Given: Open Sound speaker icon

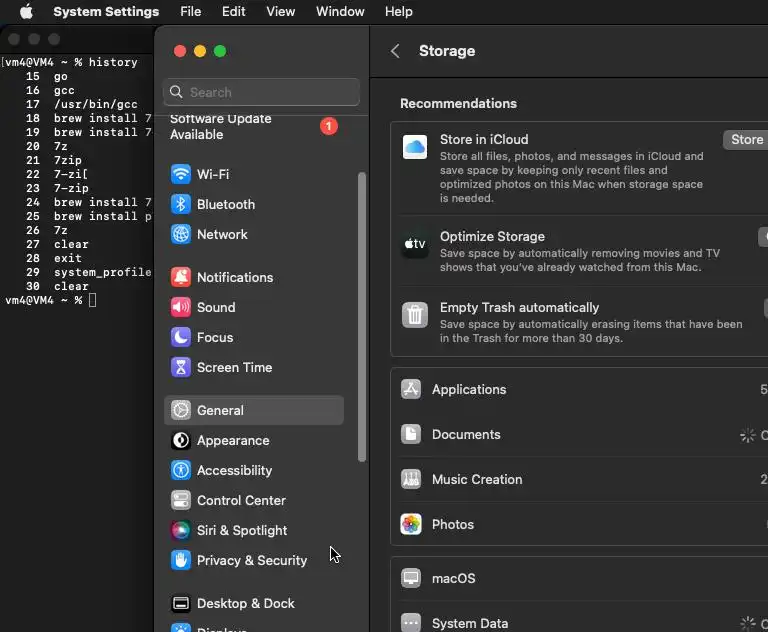Looking at the screenshot, I should pyautogui.click(x=180, y=307).
